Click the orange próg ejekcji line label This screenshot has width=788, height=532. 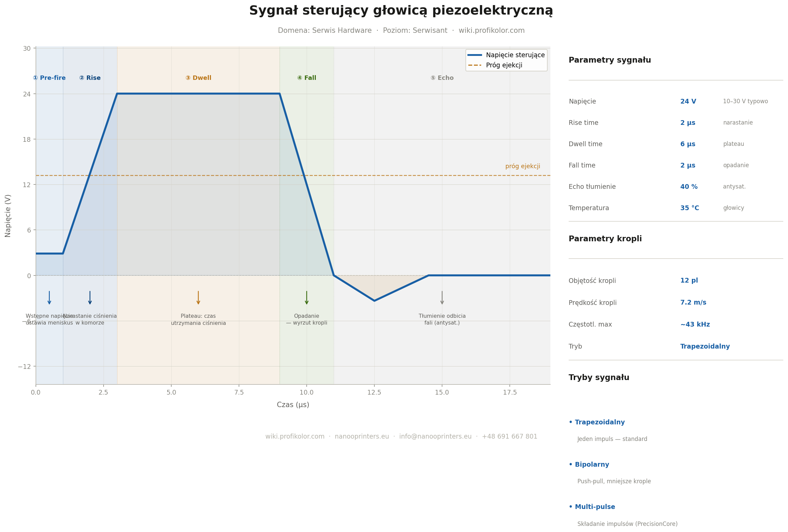point(523,166)
